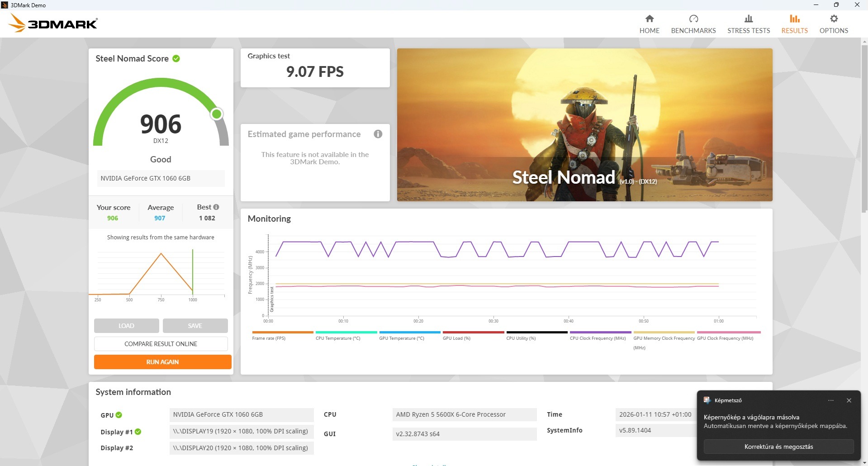Click the Steel Nomad benchmark banner image

pyautogui.click(x=585, y=125)
